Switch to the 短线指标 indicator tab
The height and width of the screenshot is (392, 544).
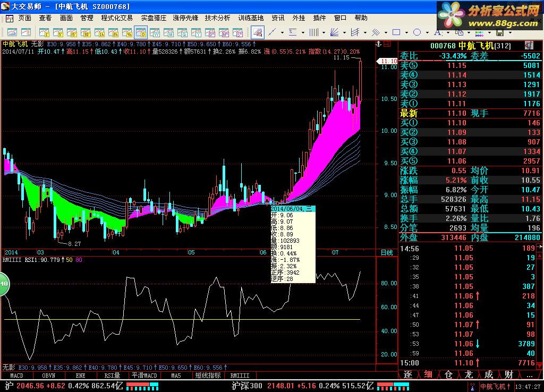pos(208,376)
